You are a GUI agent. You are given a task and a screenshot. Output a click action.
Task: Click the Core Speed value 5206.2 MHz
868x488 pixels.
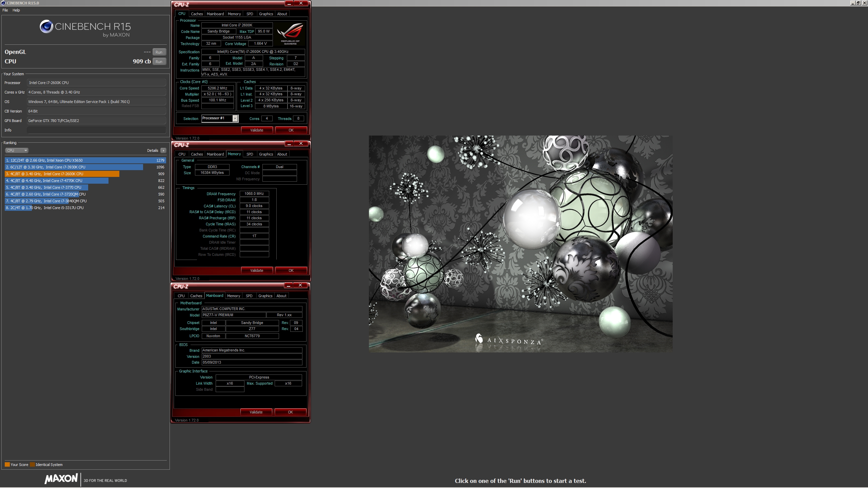tap(217, 88)
